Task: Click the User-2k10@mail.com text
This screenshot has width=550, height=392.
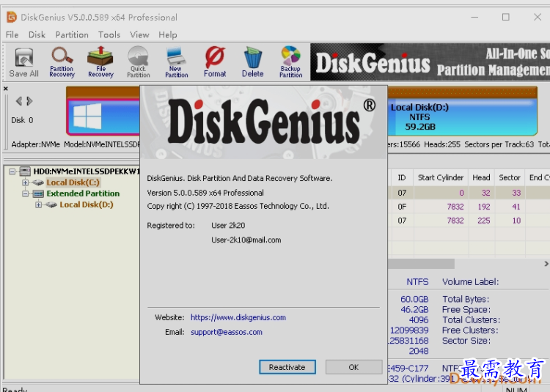Action: (x=246, y=240)
